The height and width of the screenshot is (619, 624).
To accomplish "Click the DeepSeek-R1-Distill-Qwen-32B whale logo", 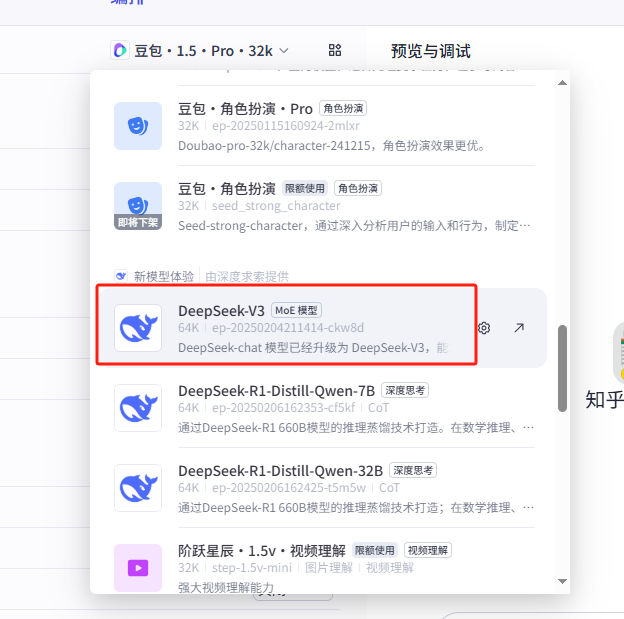I will coord(138,488).
